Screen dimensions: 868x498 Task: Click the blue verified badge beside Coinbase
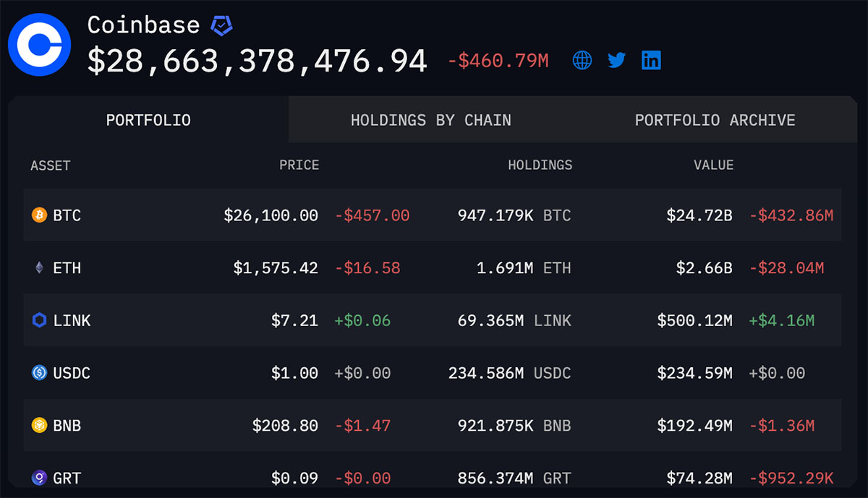pos(221,25)
